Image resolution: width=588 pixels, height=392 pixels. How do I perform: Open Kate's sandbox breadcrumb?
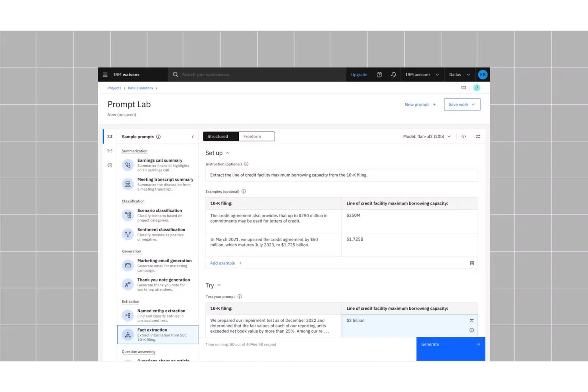click(x=141, y=88)
